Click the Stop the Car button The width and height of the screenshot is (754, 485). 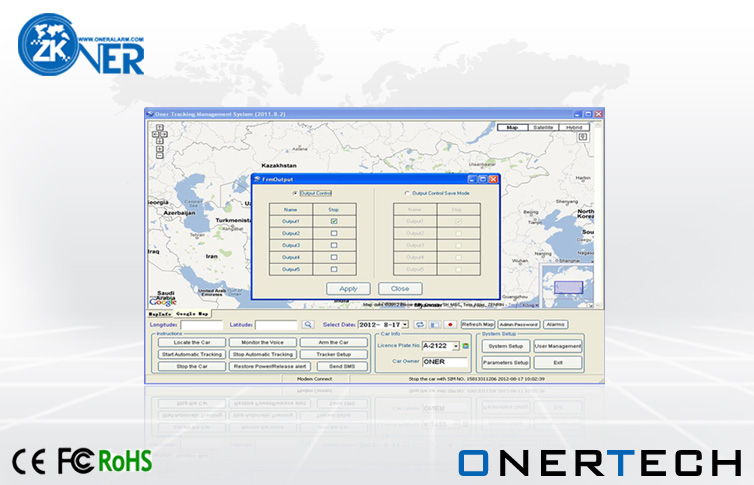click(x=192, y=366)
